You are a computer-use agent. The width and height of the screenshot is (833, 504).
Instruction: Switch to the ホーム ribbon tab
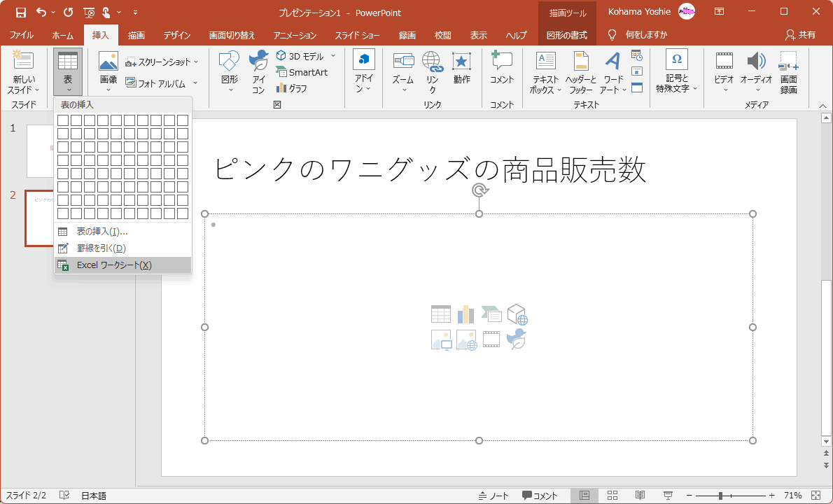(62, 34)
